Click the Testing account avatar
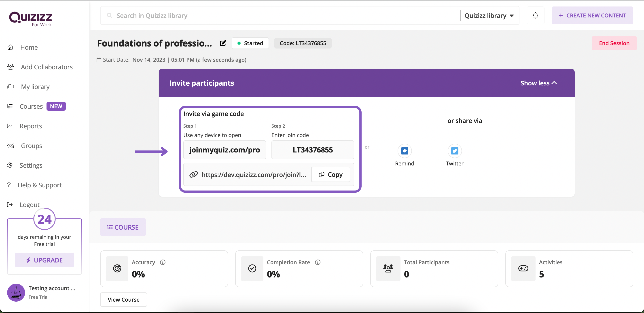Screen dimensions: 644x313 coord(16,292)
